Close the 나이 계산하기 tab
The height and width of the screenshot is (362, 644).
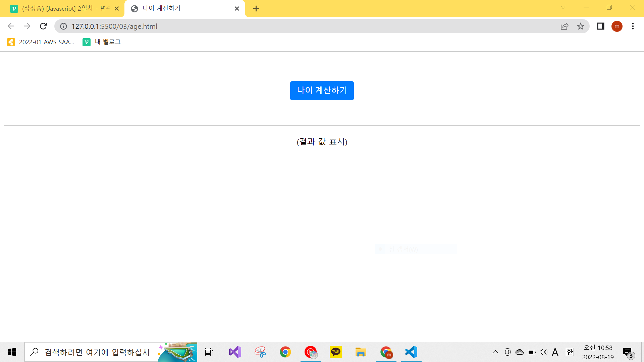pyautogui.click(x=237, y=9)
